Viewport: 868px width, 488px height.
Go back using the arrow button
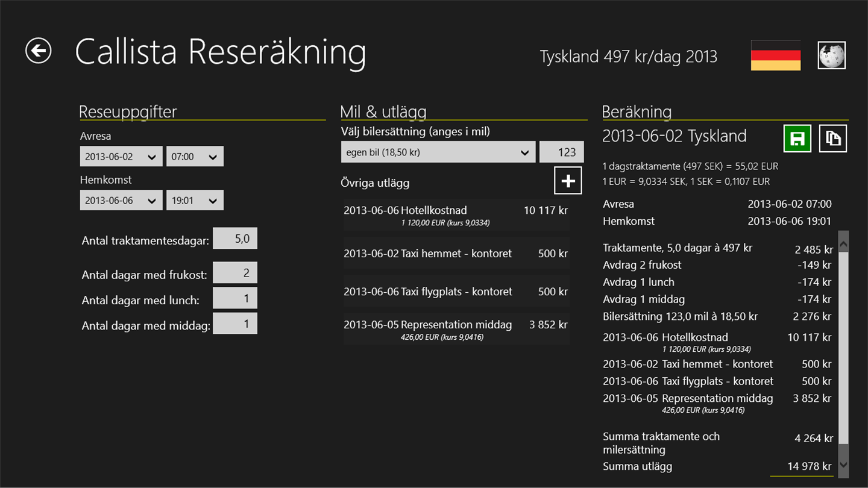[x=39, y=51]
